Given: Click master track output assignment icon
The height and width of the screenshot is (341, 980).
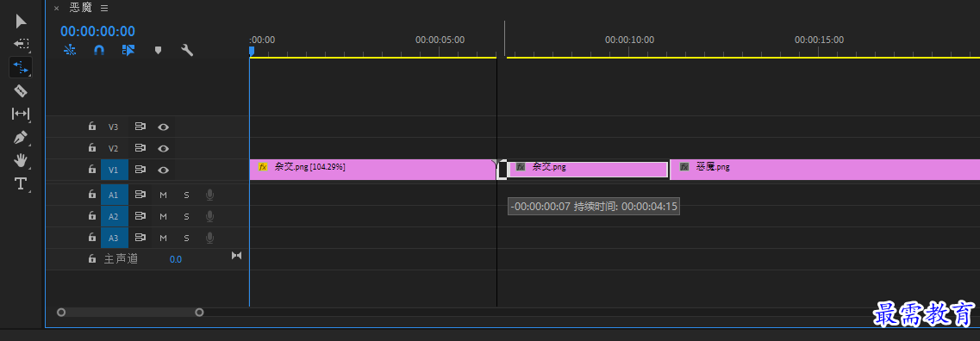Looking at the screenshot, I should (x=236, y=256).
